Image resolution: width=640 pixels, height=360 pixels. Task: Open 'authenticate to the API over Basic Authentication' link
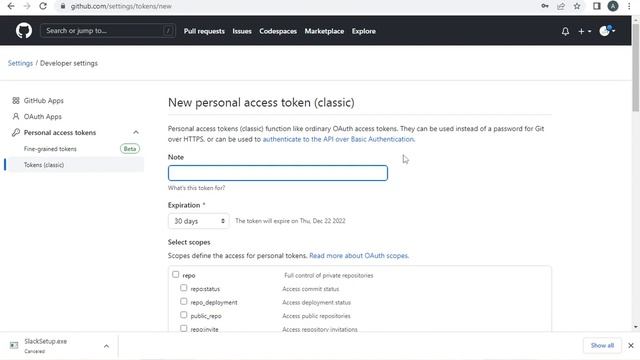pyautogui.click(x=338, y=139)
